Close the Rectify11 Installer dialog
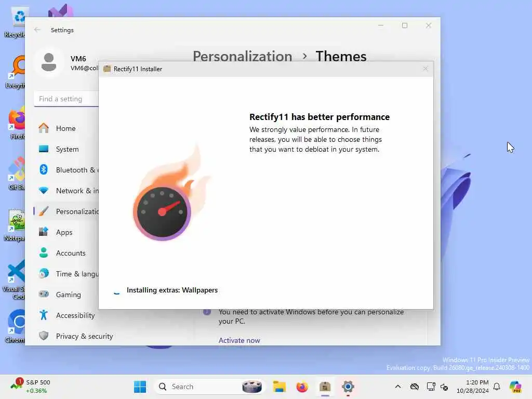532x399 pixels. (x=425, y=69)
